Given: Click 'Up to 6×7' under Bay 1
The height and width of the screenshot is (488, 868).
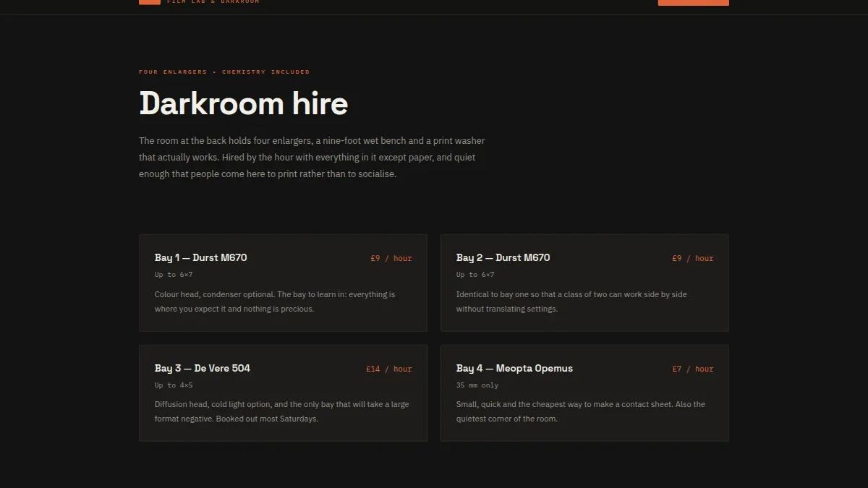Looking at the screenshot, I should [174, 275].
